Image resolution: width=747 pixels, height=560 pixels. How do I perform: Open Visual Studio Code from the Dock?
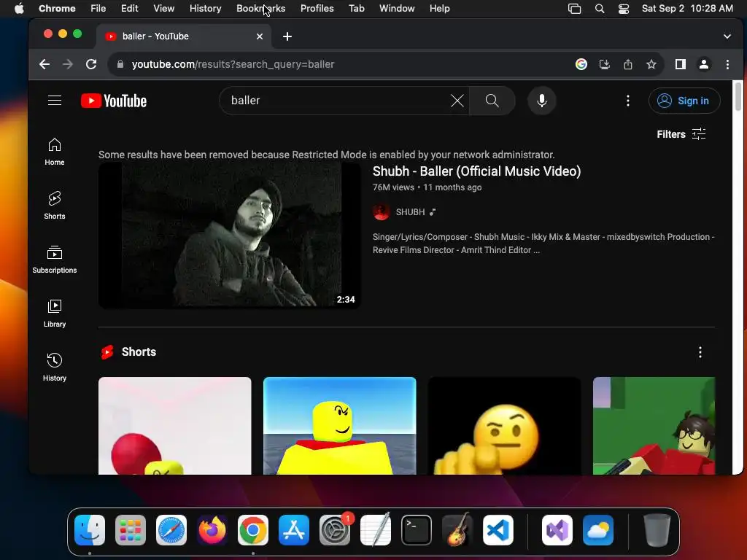click(x=498, y=530)
